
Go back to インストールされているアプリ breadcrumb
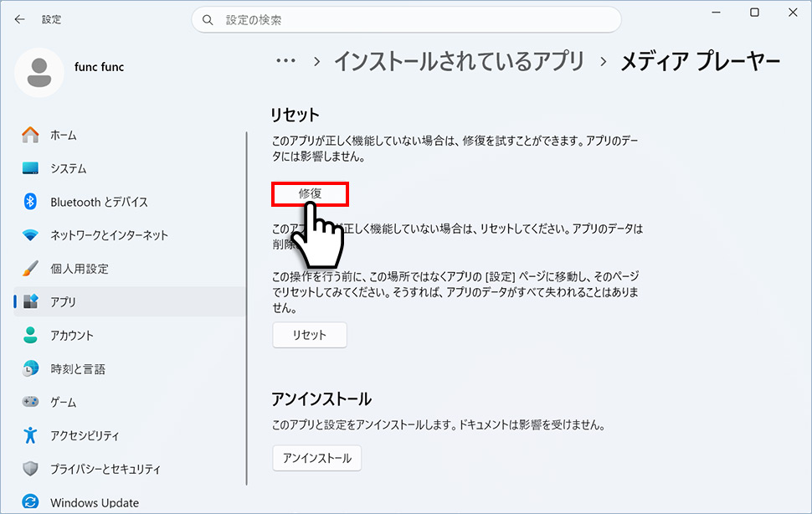click(460, 61)
